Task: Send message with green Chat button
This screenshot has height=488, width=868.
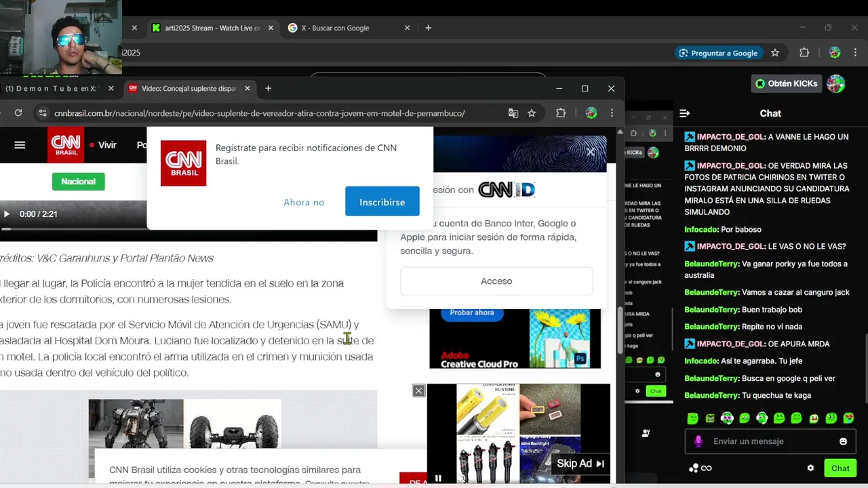Action: pos(840,468)
